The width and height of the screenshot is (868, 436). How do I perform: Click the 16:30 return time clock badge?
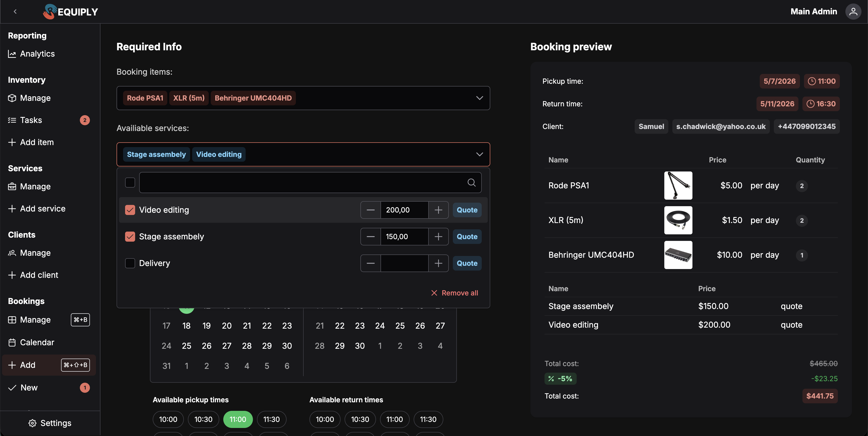pyautogui.click(x=821, y=104)
